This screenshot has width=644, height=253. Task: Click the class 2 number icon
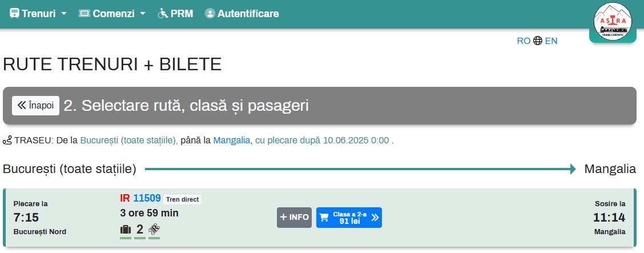point(140,230)
